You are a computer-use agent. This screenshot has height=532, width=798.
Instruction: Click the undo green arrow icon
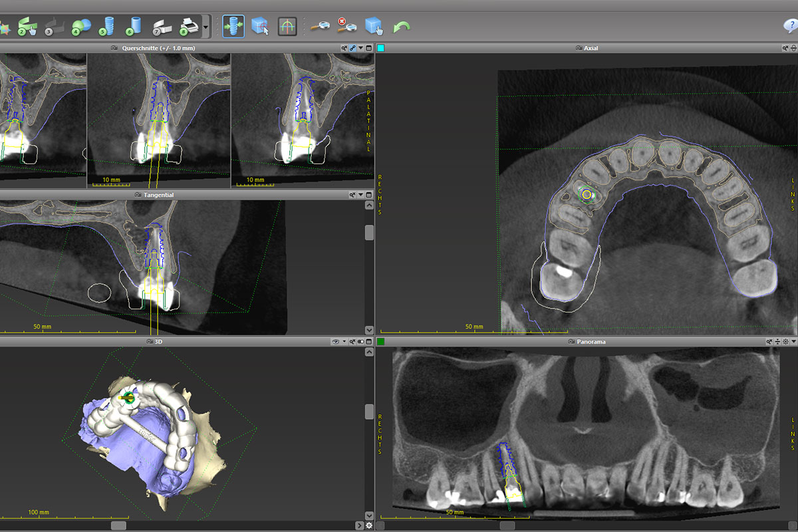[402, 27]
